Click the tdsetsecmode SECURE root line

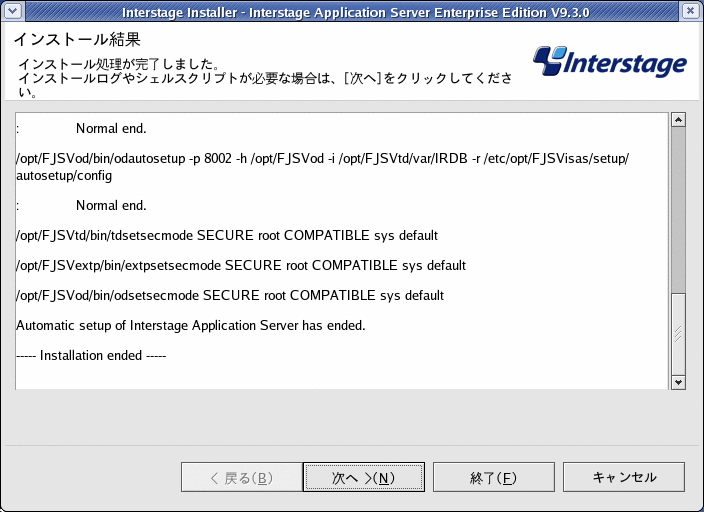[x=227, y=235]
